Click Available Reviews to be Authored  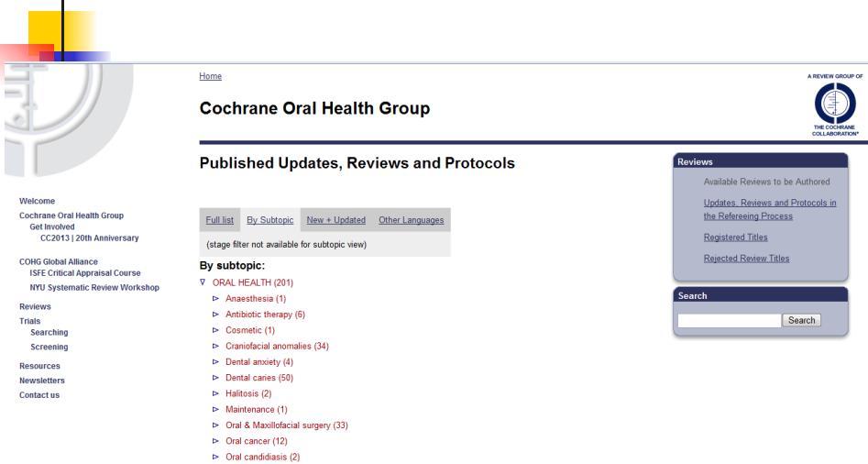[x=766, y=182]
